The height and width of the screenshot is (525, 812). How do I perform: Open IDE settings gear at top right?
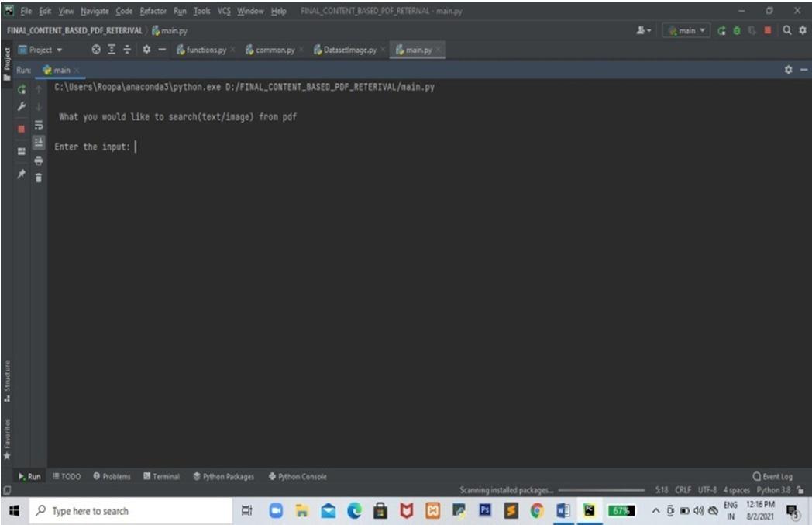point(802,30)
